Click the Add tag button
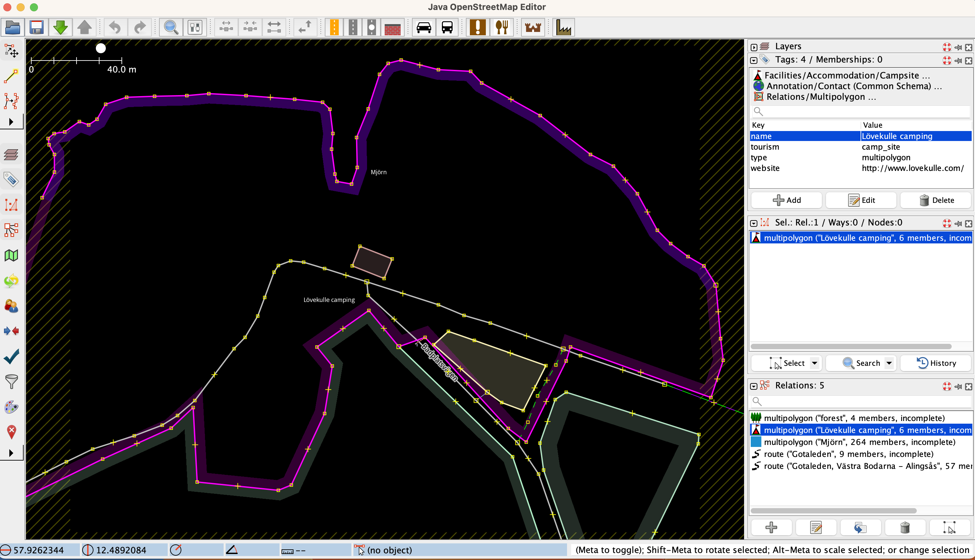975x560 pixels. point(786,200)
